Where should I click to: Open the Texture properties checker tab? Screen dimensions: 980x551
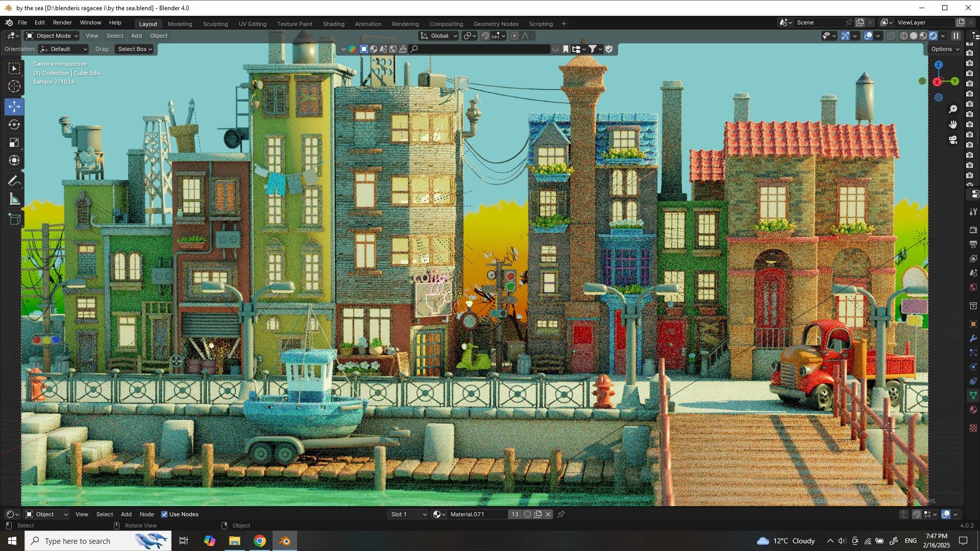pos(973,428)
